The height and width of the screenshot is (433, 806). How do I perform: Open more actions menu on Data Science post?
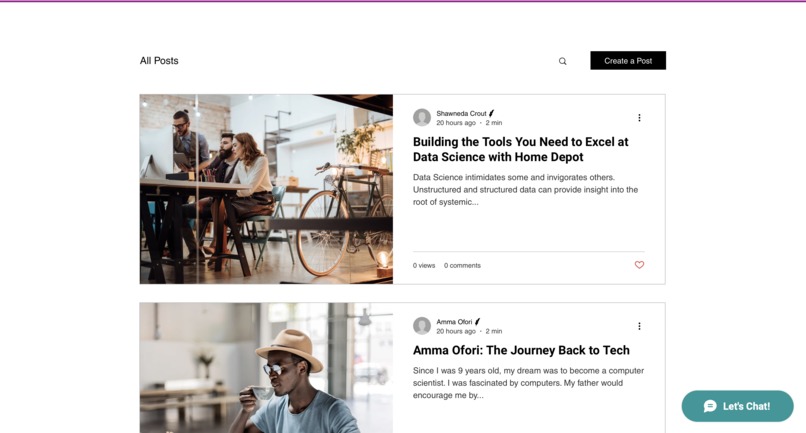(x=639, y=118)
